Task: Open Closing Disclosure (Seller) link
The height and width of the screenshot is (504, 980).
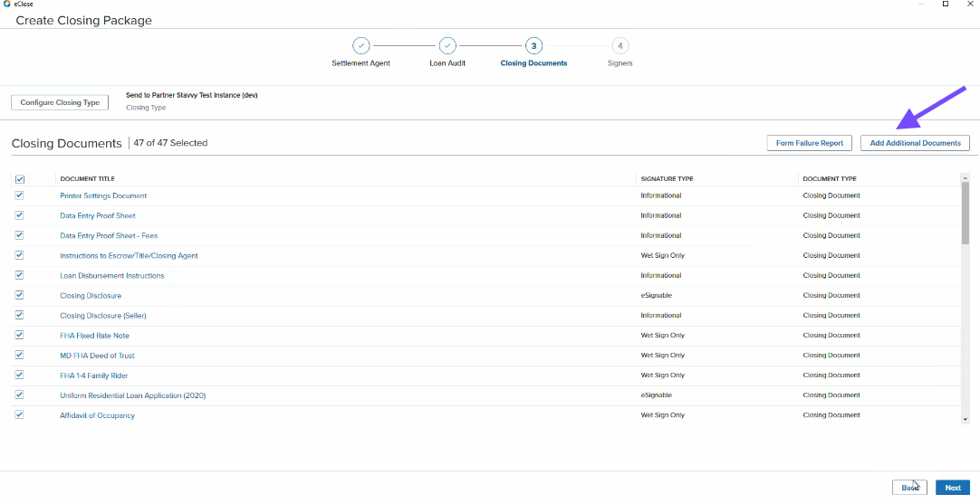Action: pyautogui.click(x=103, y=316)
